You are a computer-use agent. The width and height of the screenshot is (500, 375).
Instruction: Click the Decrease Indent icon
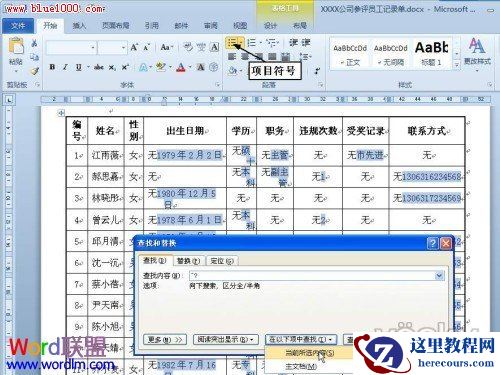(x=293, y=43)
